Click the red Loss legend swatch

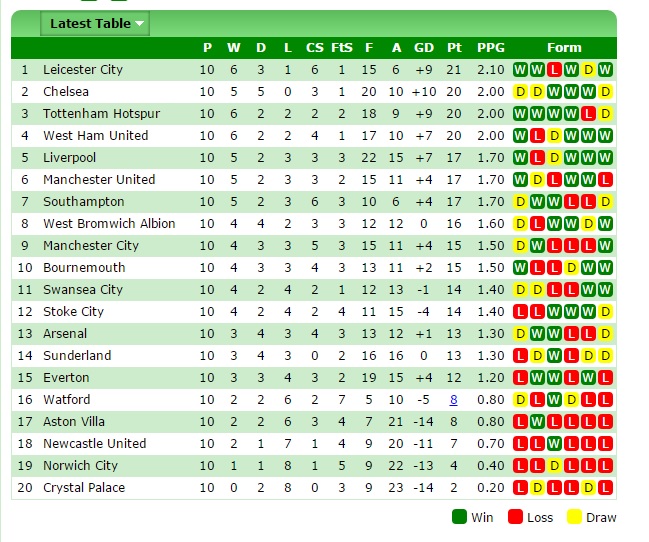pyautogui.click(x=515, y=517)
